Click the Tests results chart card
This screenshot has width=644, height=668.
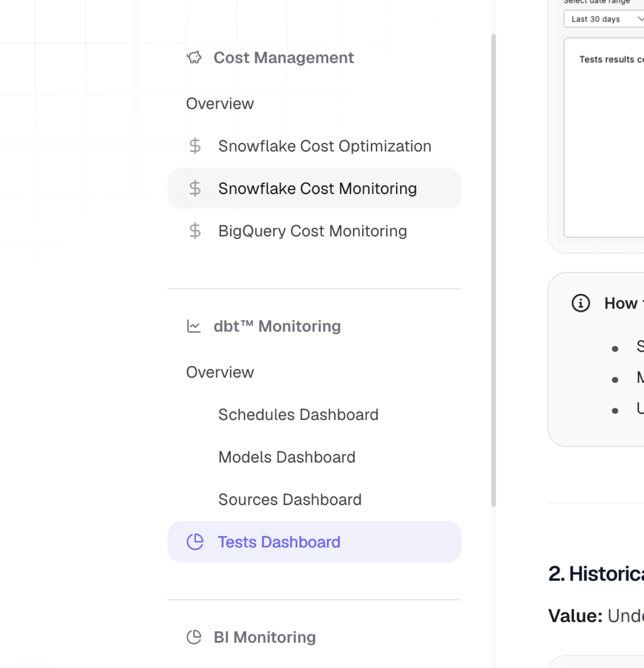[604, 138]
